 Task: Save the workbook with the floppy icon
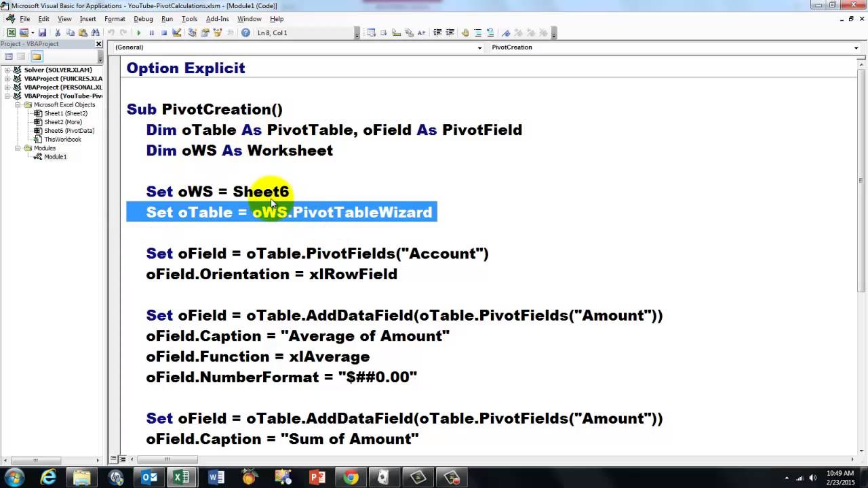pyautogui.click(x=42, y=33)
